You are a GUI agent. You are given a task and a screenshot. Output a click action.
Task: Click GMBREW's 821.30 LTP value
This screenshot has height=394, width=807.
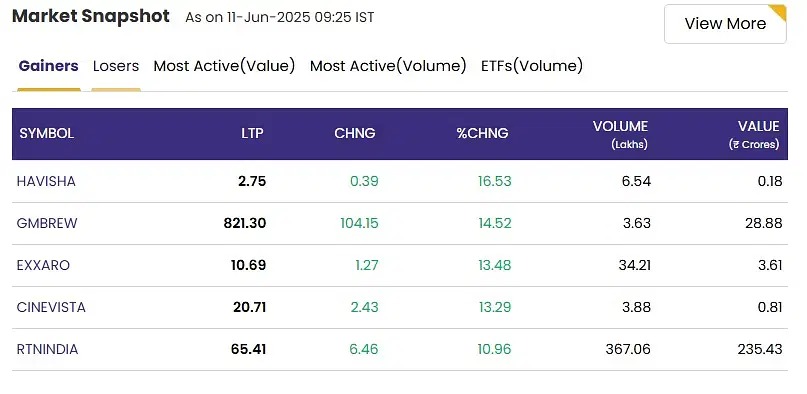(245, 223)
